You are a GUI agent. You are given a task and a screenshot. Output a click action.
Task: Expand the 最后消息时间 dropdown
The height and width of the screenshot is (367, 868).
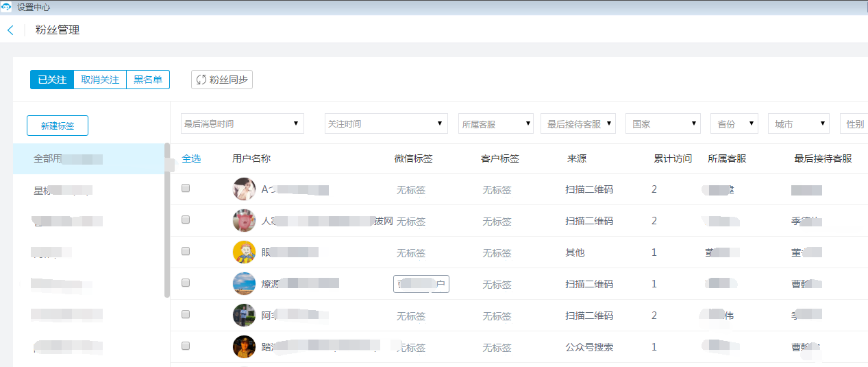pos(242,123)
